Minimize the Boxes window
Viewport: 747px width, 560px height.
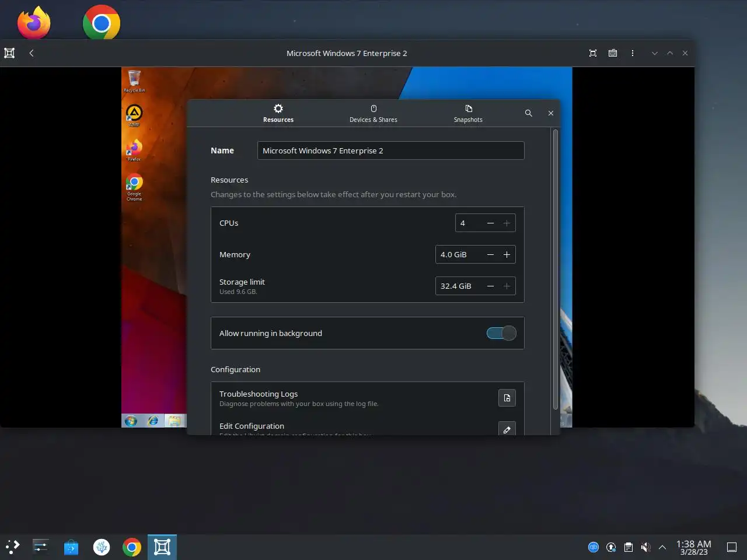(x=655, y=53)
